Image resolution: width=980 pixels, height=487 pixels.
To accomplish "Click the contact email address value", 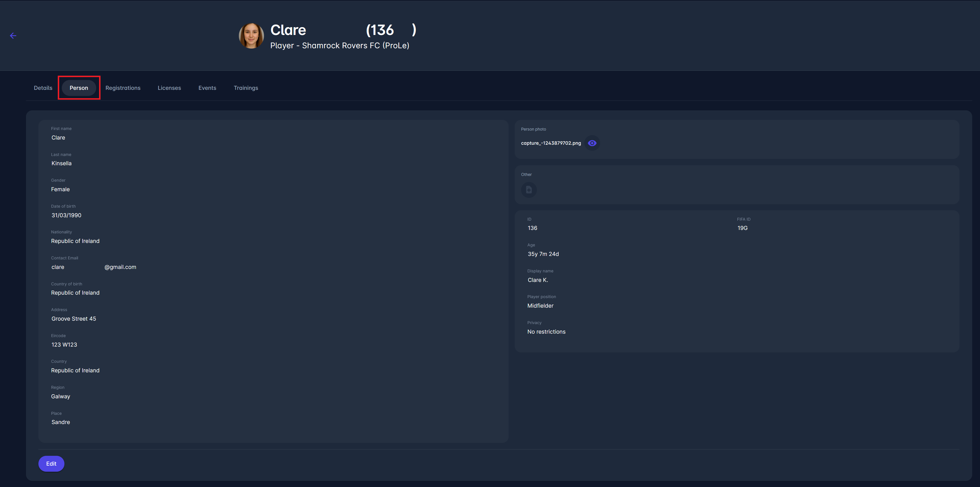I will pos(94,267).
